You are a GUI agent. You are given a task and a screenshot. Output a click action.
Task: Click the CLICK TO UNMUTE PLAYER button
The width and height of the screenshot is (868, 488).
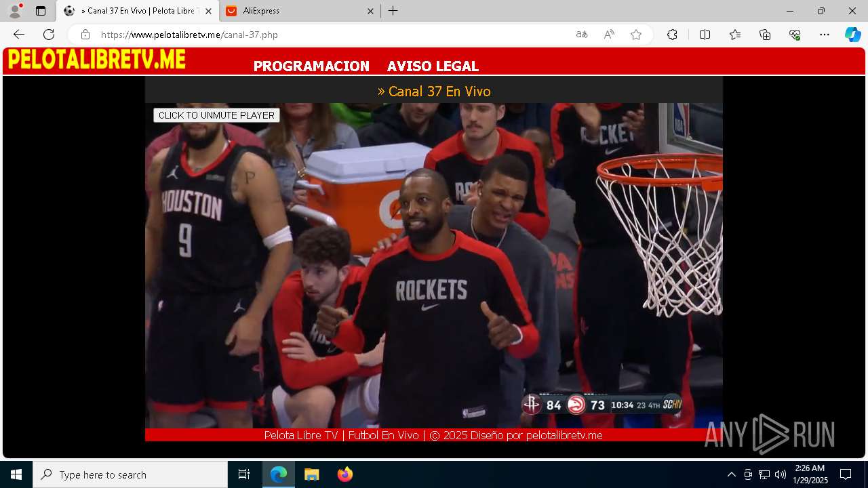click(216, 115)
